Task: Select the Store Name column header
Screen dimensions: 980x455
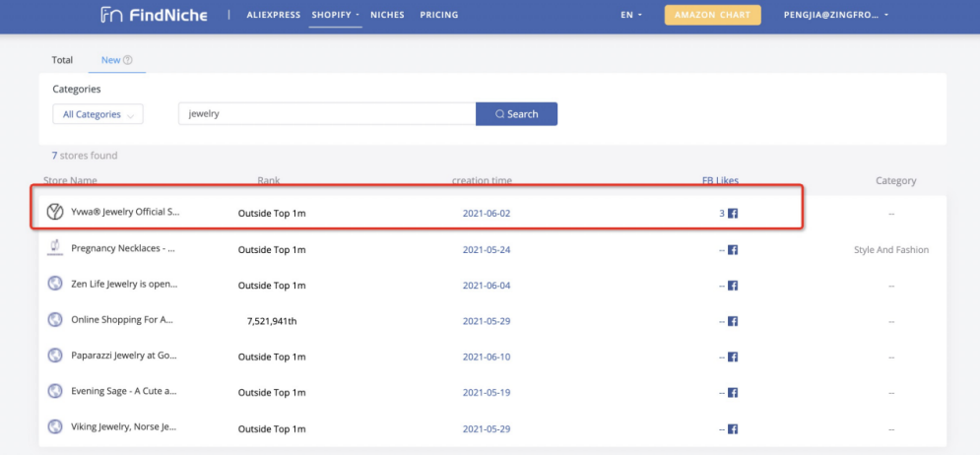Action: (70, 180)
